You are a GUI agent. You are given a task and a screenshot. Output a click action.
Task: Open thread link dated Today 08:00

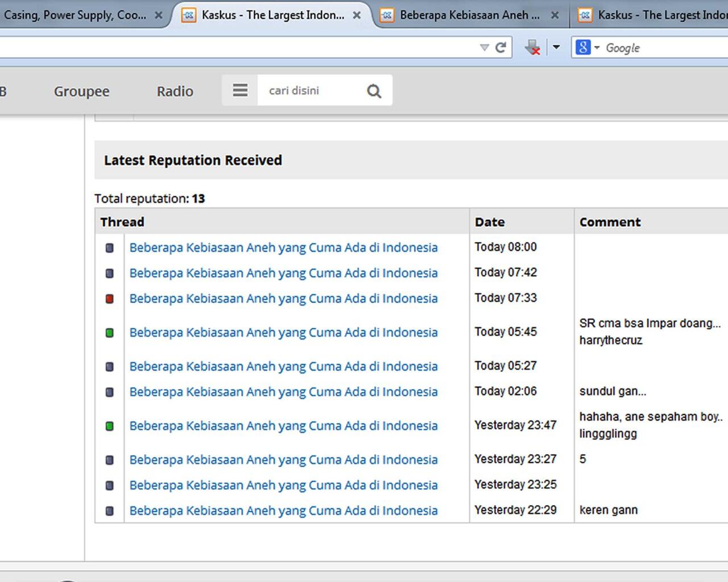point(283,248)
